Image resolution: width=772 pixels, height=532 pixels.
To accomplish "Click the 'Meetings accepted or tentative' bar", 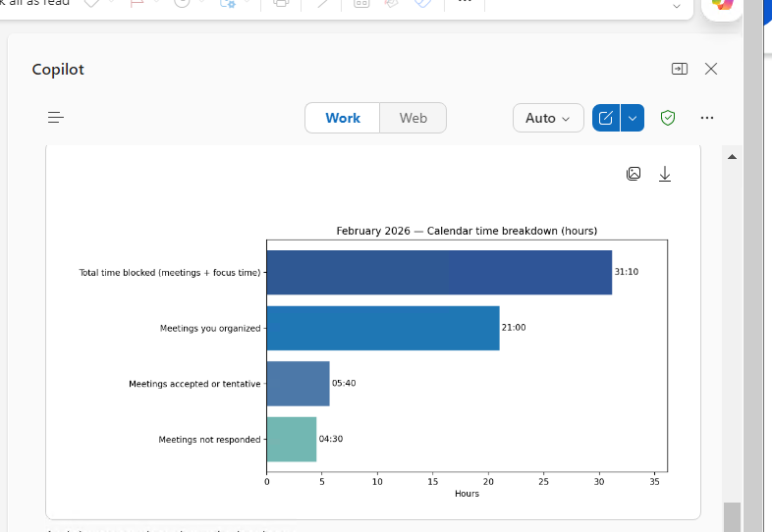I will click(298, 384).
